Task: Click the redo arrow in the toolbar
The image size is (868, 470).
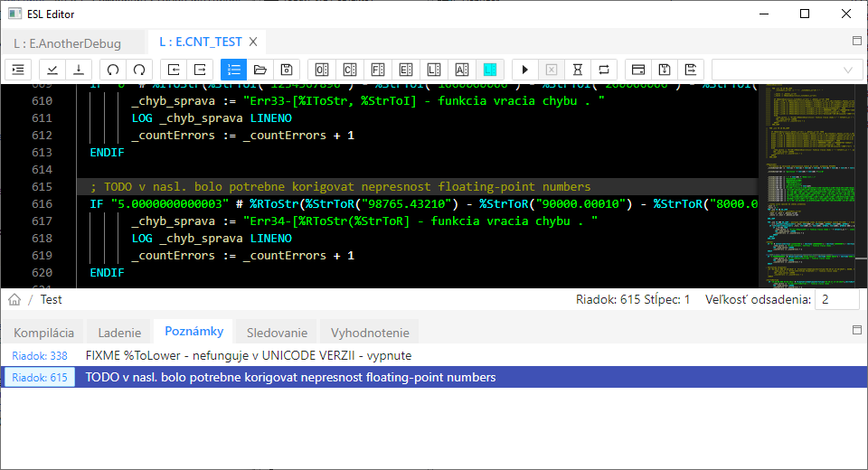Action: click(x=139, y=70)
